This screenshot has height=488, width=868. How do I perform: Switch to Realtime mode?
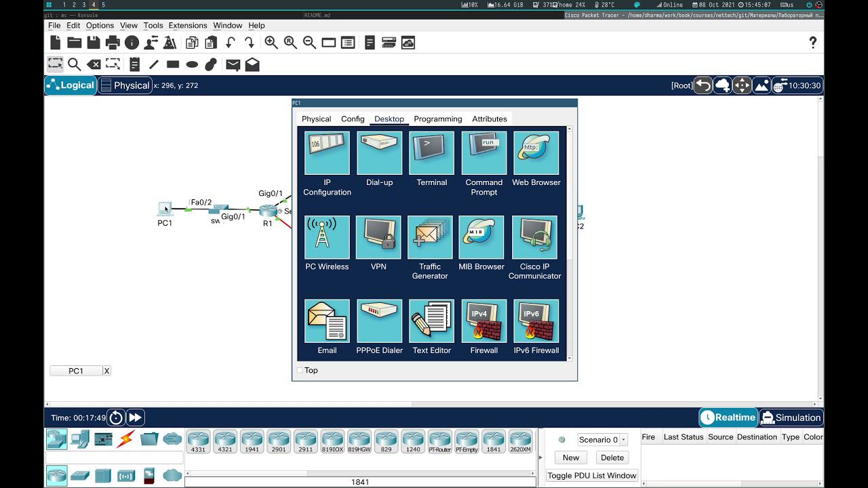728,418
